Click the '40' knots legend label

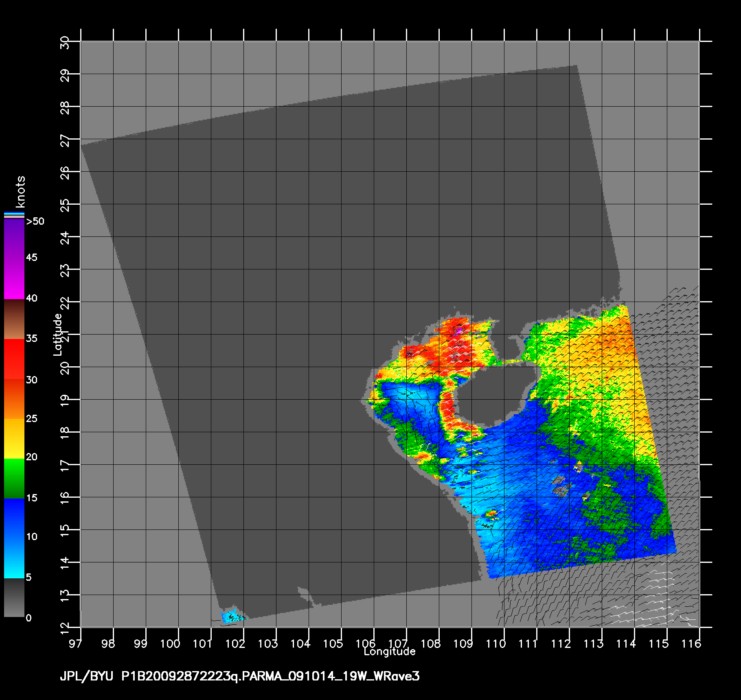pyautogui.click(x=32, y=298)
